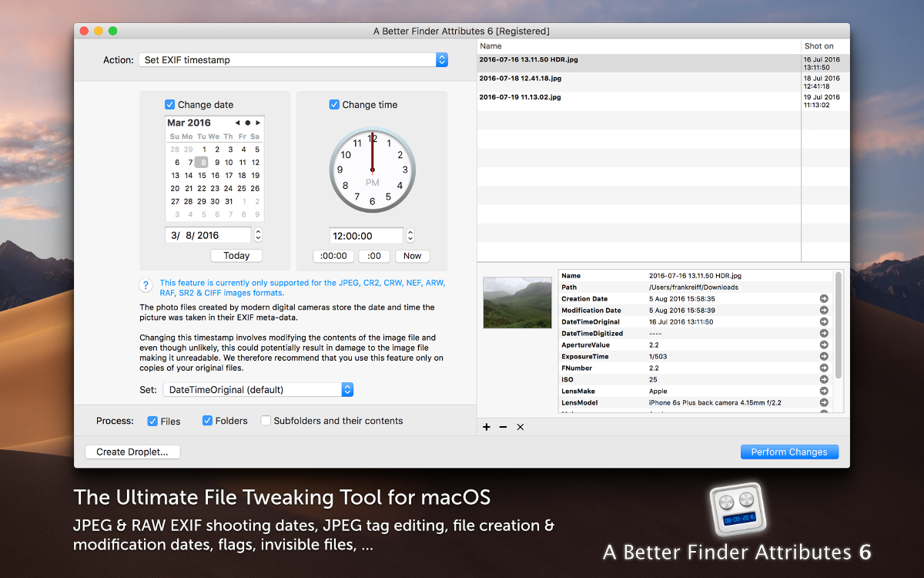This screenshot has height=578, width=924.
Task: Click the green zoom window button
Action: 112,31
